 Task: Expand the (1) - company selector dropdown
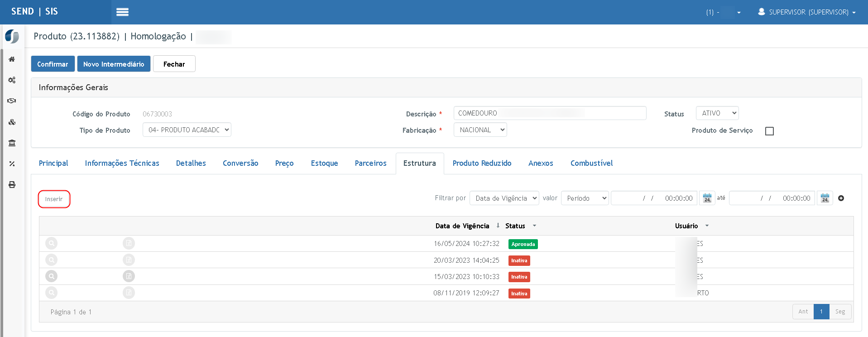(724, 12)
